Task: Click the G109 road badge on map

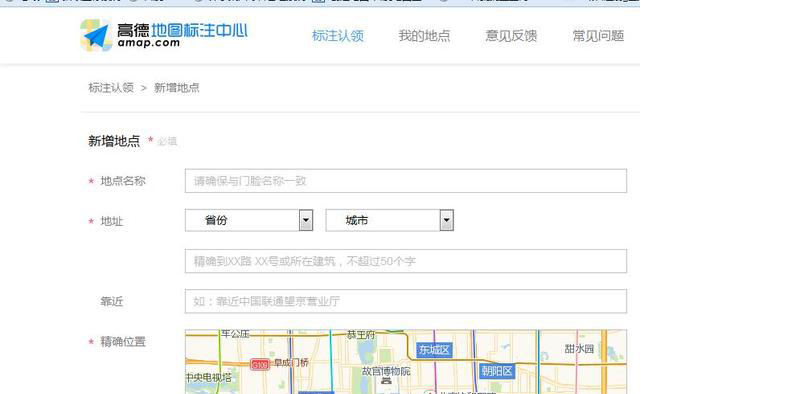Action: (260, 364)
